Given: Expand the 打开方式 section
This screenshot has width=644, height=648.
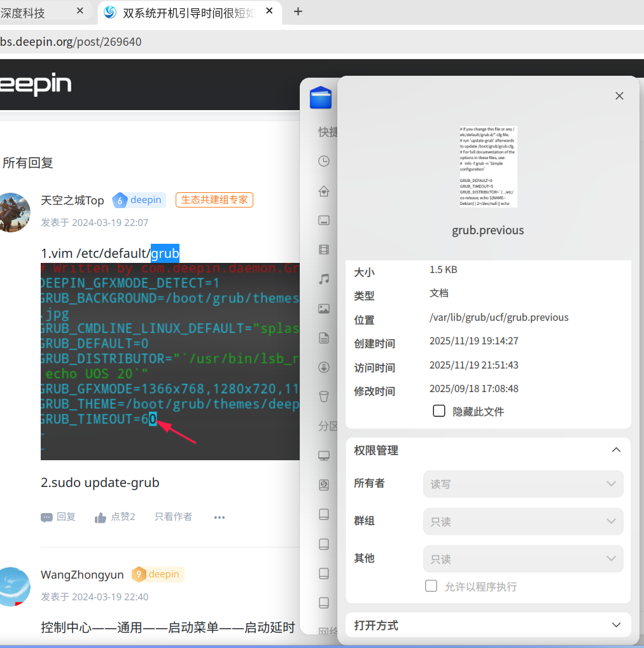Looking at the screenshot, I should [616, 625].
